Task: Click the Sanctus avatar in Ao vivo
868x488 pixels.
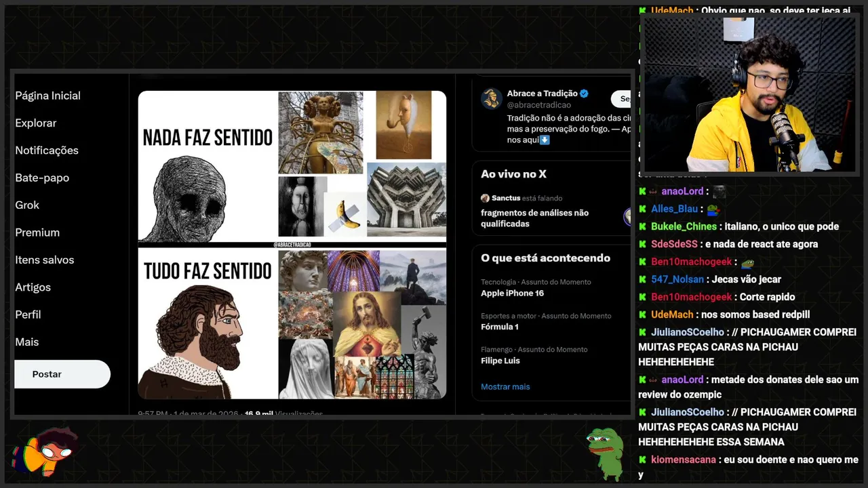Action: coord(485,198)
